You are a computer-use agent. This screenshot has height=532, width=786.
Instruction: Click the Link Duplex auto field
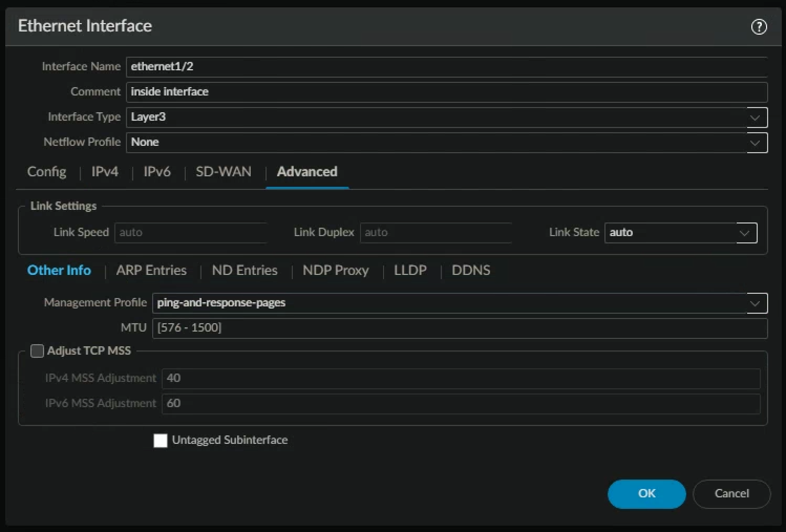pos(436,232)
